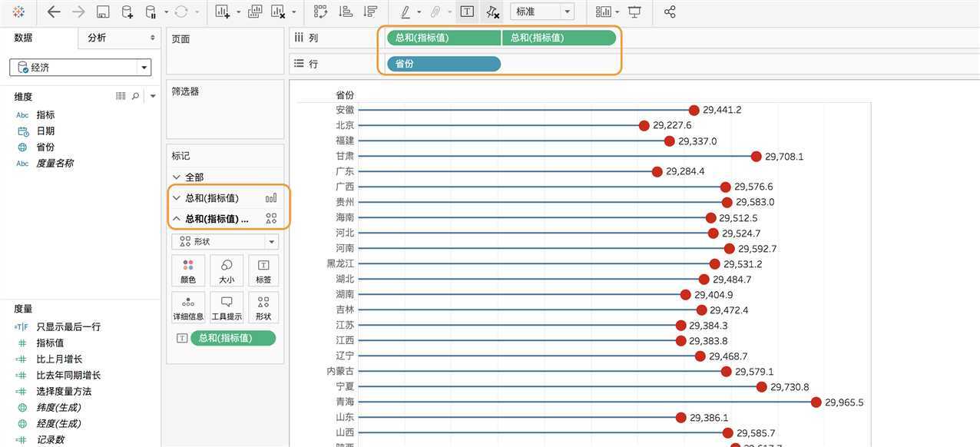This screenshot has width=980, height=447.
Task: Open 维度 pane dropdown arrow
Action: click(x=152, y=96)
